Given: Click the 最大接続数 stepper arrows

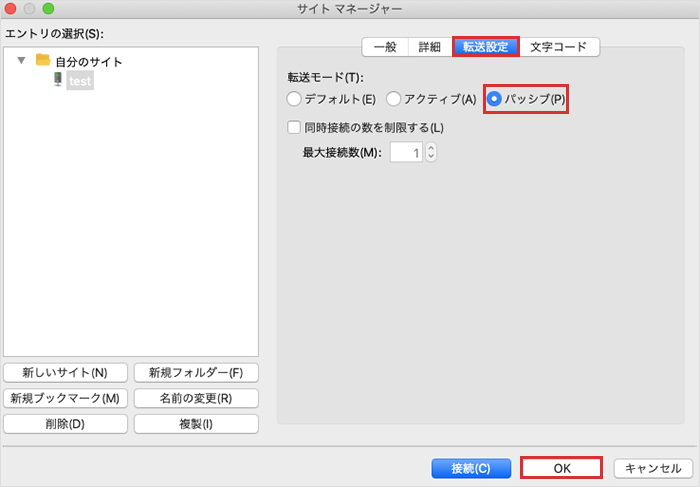Looking at the screenshot, I should [x=431, y=152].
